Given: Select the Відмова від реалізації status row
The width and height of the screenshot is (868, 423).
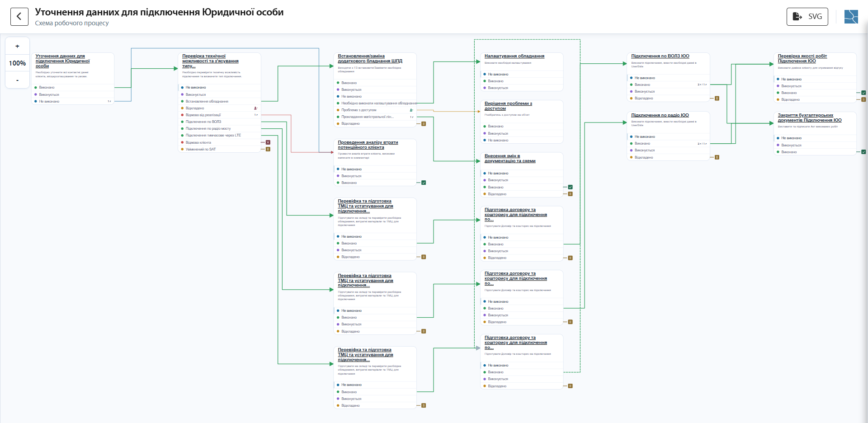Looking at the screenshot, I should [x=220, y=115].
